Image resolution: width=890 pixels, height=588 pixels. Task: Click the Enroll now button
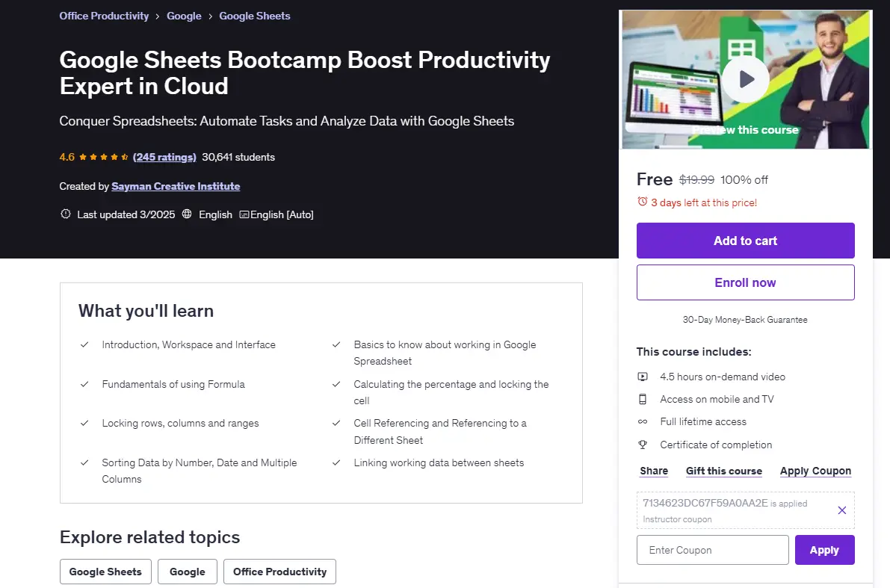pyautogui.click(x=745, y=282)
